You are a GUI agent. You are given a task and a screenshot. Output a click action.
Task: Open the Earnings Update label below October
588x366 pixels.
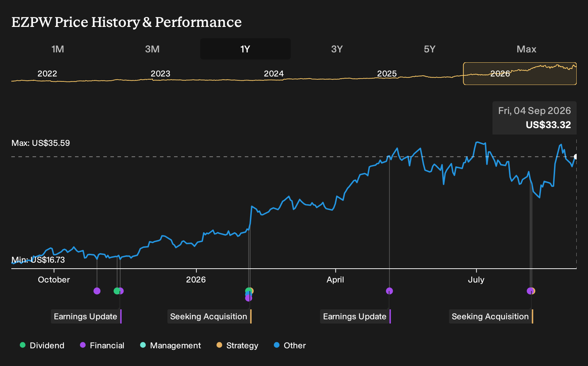pos(86,316)
